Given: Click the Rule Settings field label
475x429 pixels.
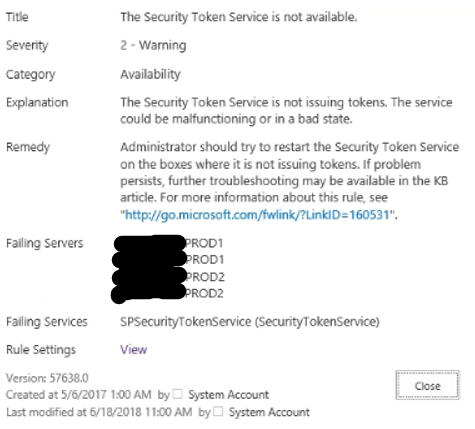Looking at the screenshot, I should click(x=41, y=350).
